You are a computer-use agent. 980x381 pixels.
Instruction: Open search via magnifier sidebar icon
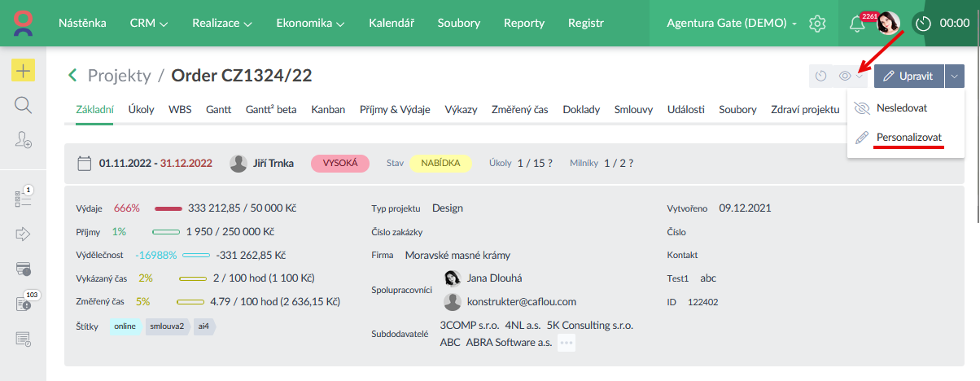pos(23,105)
